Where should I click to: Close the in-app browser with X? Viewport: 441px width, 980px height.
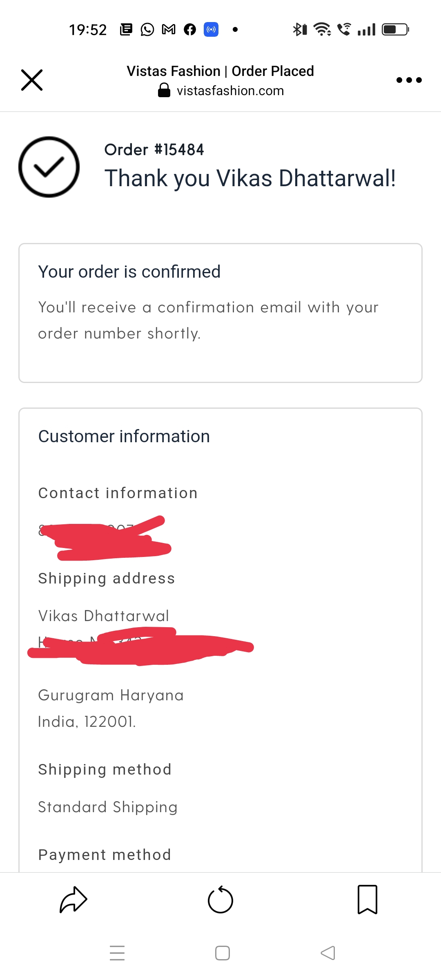(x=32, y=80)
